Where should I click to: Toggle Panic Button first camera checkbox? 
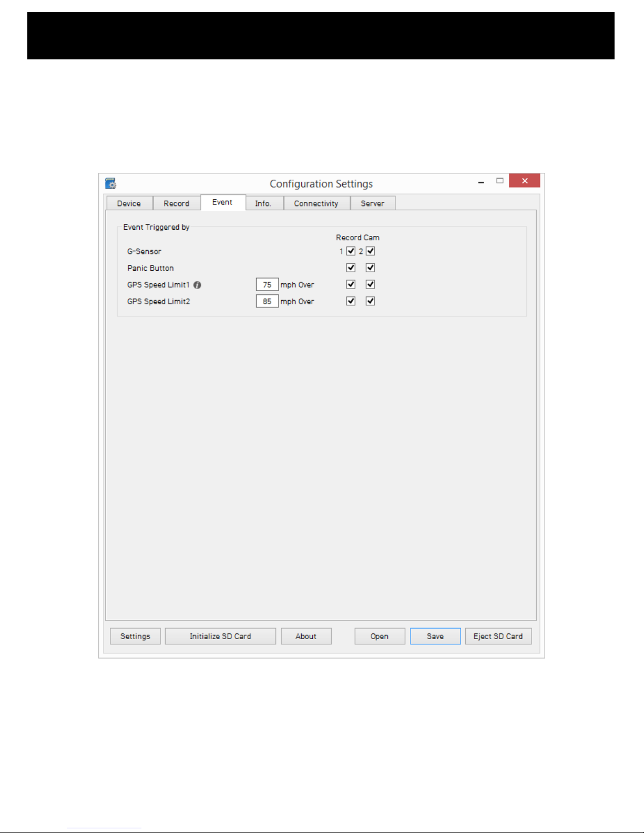(x=351, y=268)
